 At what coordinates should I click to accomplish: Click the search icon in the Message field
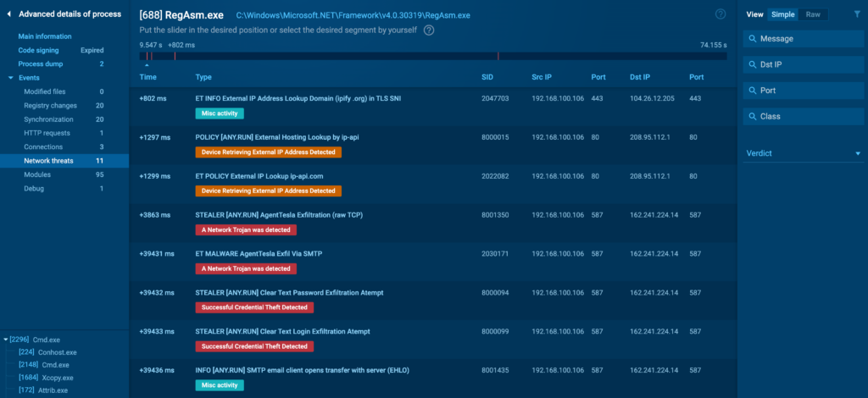pos(753,39)
